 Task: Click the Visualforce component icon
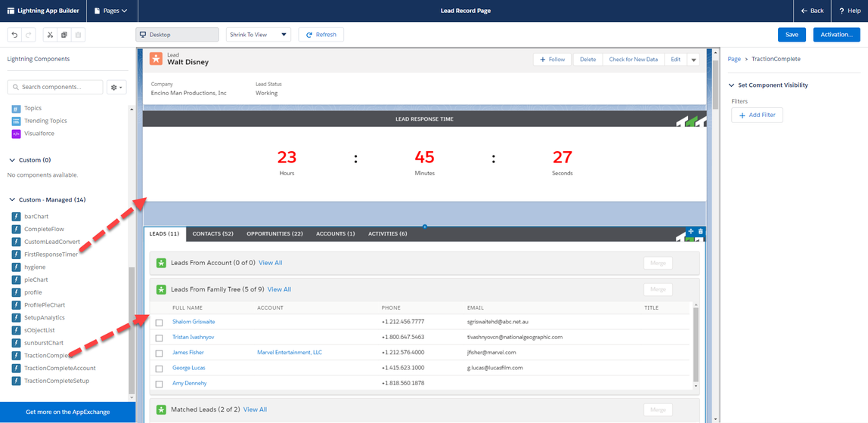tap(15, 134)
